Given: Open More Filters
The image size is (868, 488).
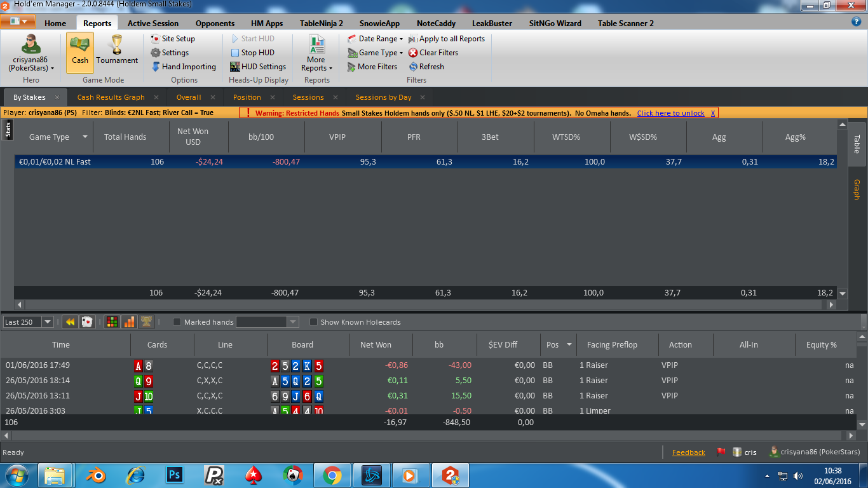Looking at the screenshot, I should (x=372, y=67).
